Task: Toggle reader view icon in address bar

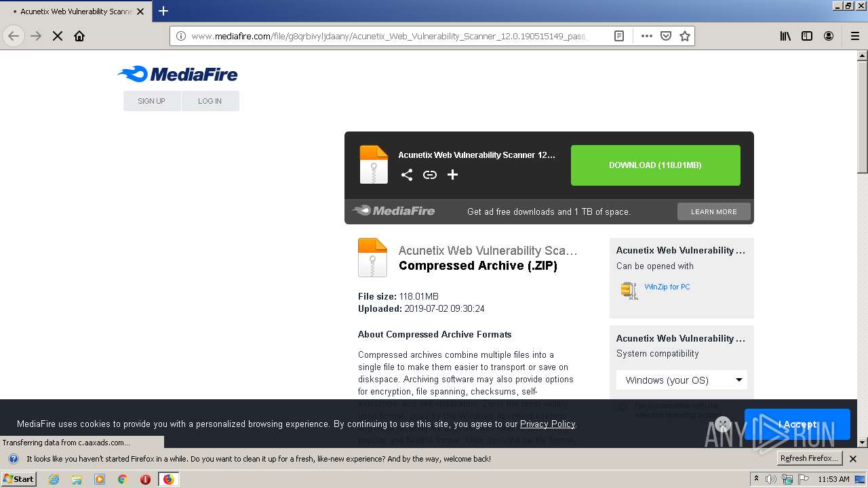Action: tap(619, 36)
